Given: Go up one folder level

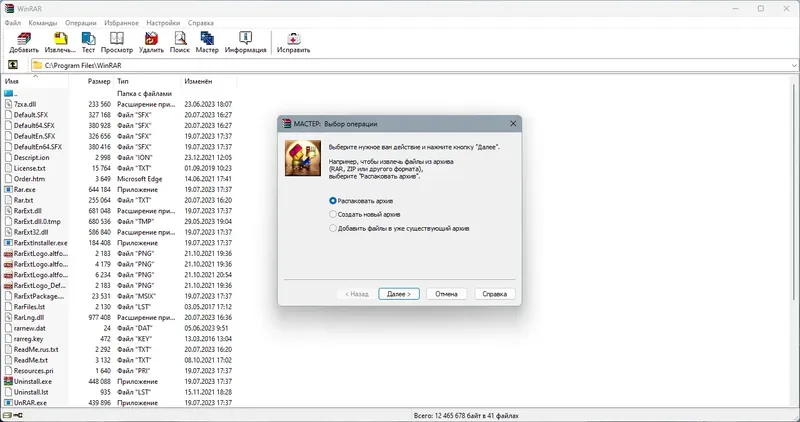Looking at the screenshot, I should pos(13,65).
